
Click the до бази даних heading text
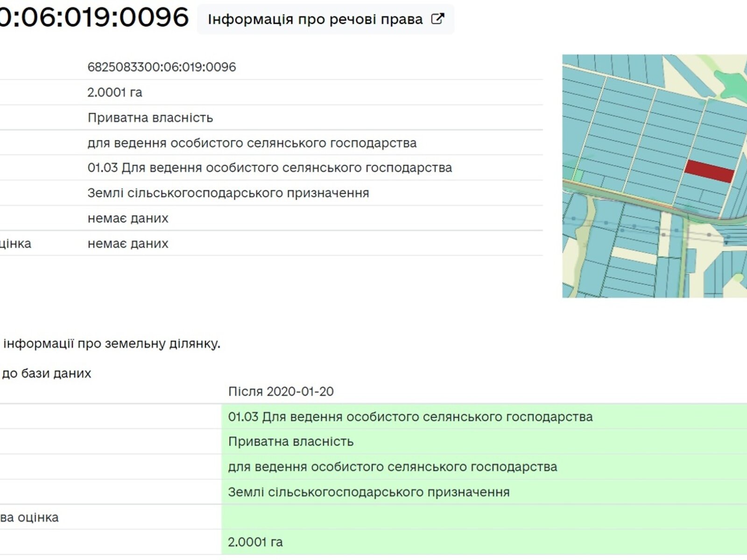coord(47,373)
